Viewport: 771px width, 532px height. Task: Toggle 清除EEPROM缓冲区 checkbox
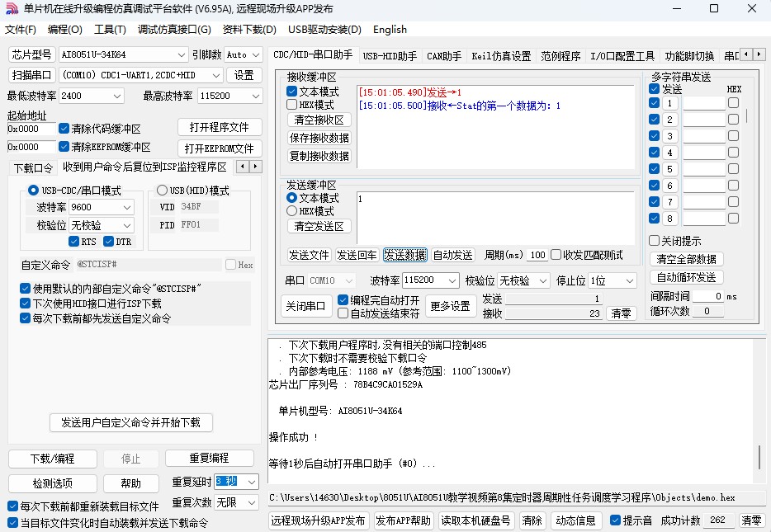click(x=64, y=146)
